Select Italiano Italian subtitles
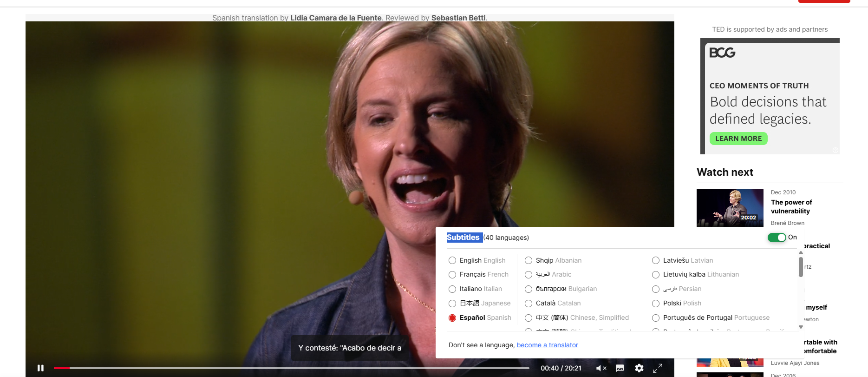This screenshot has height=377, width=868. pyautogui.click(x=452, y=289)
